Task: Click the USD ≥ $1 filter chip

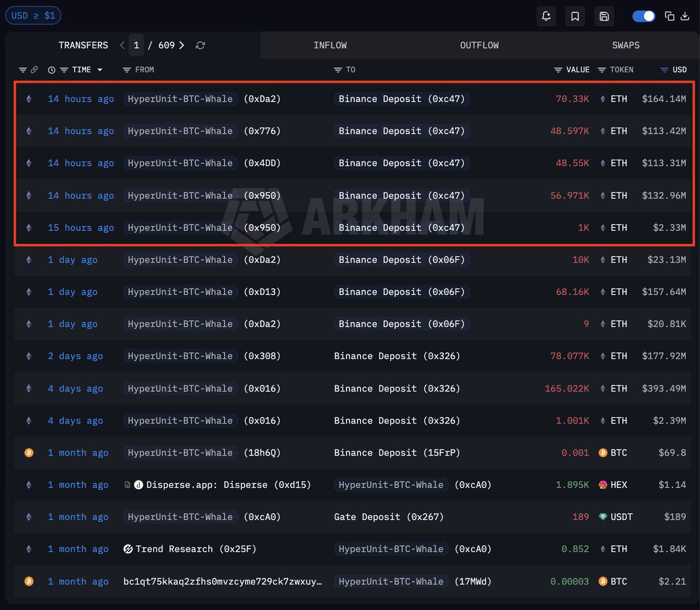Action: [x=33, y=16]
